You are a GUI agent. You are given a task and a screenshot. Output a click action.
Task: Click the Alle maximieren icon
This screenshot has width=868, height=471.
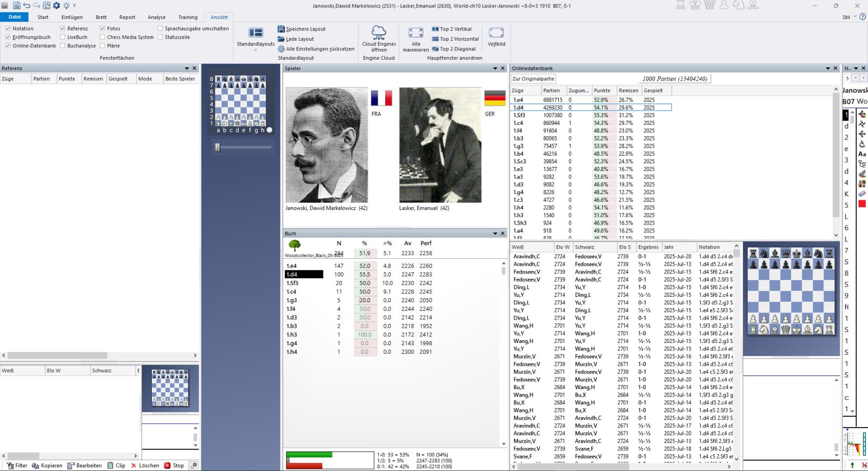416,33
